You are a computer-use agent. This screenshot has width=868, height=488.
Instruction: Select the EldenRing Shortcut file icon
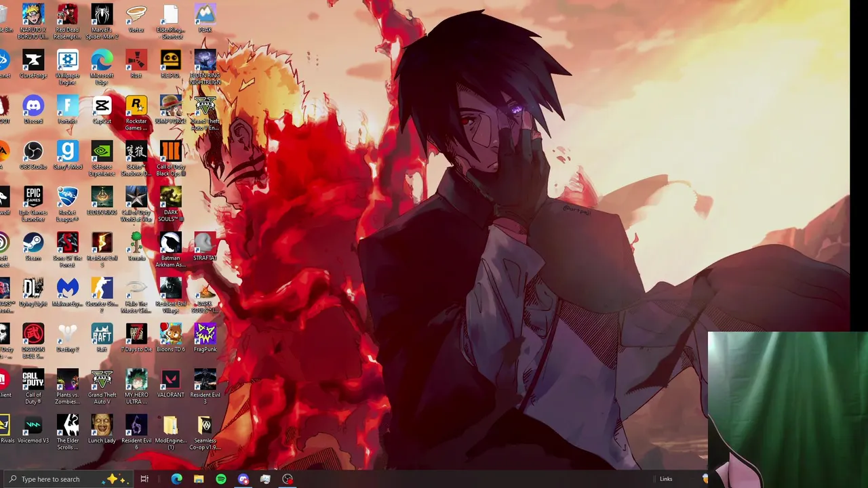pos(170,21)
